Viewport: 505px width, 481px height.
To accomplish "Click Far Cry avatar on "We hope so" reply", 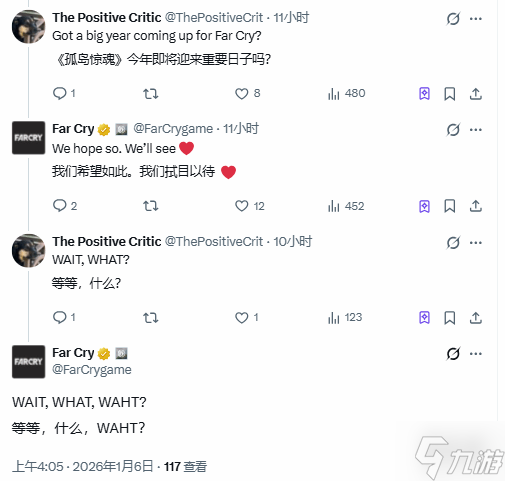I will (x=29, y=138).
